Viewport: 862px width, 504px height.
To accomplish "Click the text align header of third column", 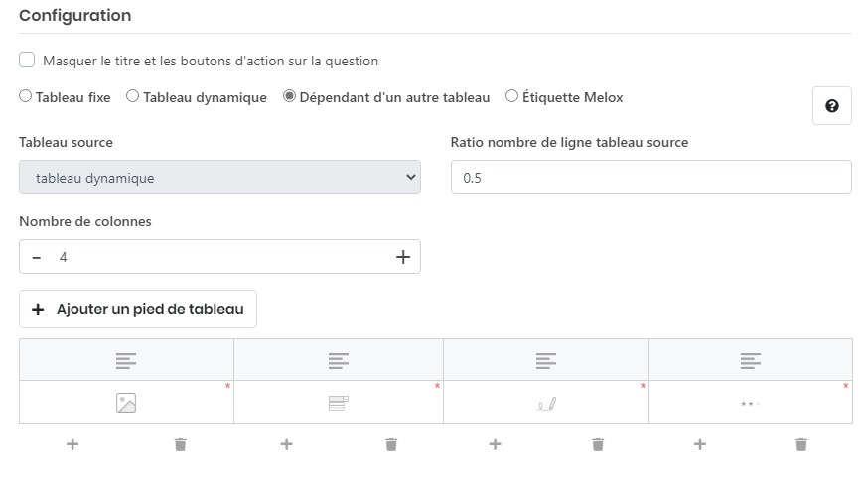I will 546,360.
